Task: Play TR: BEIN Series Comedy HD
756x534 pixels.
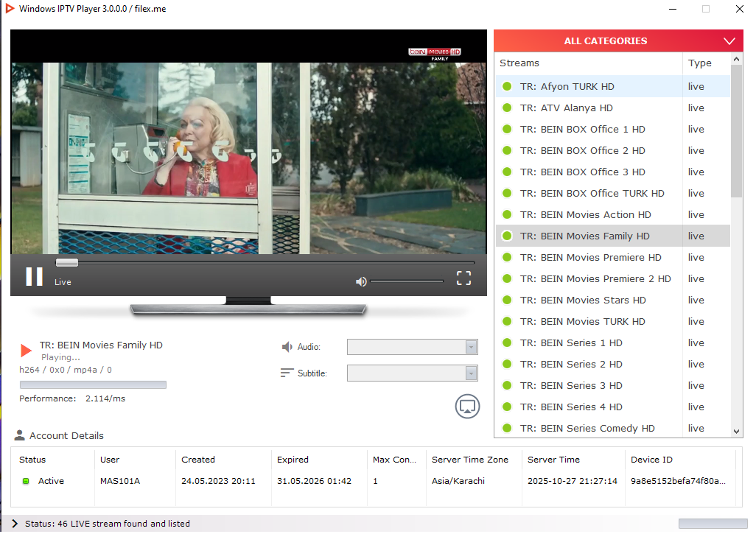Action: [587, 429]
